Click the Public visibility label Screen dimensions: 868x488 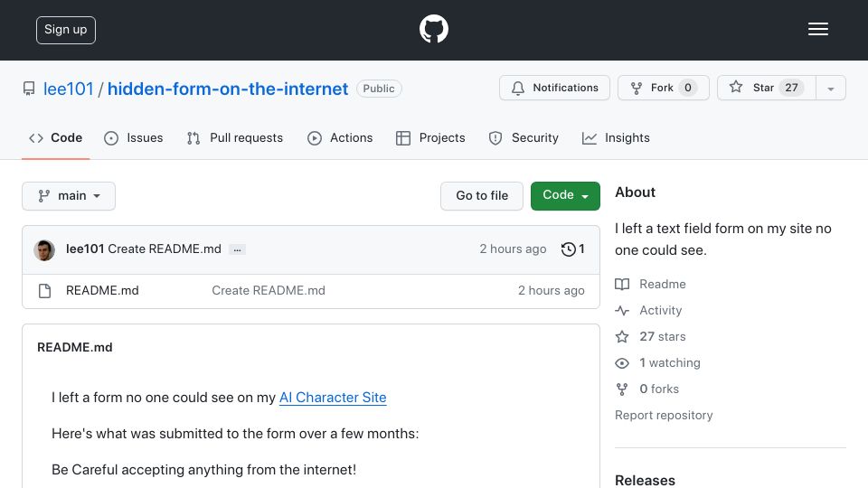click(379, 89)
